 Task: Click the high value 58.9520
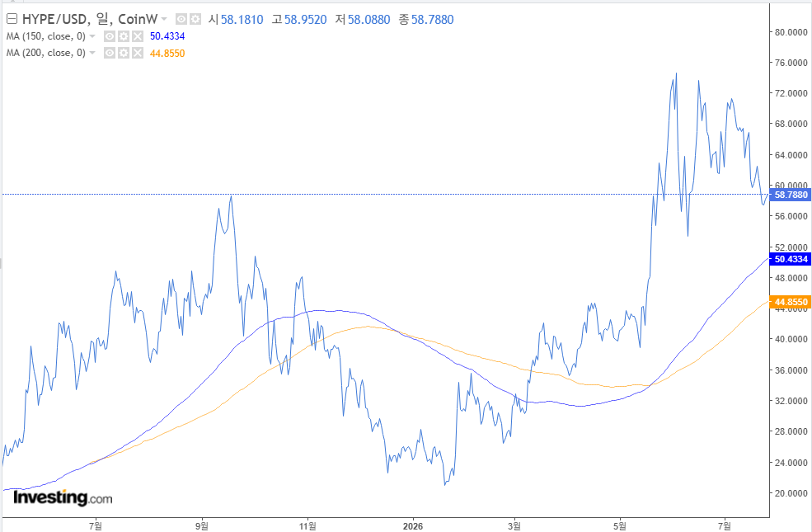(x=306, y=20)
